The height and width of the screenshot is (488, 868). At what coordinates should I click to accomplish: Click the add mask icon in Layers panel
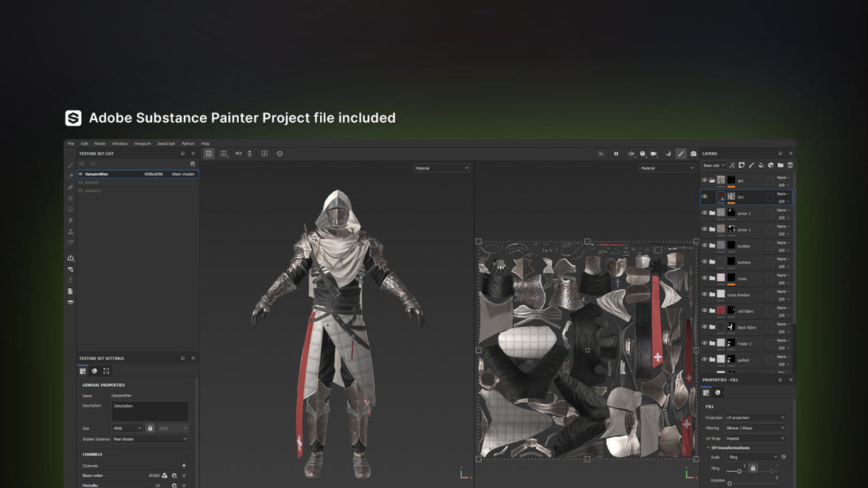pyautogui.click(x=742, y=165)
